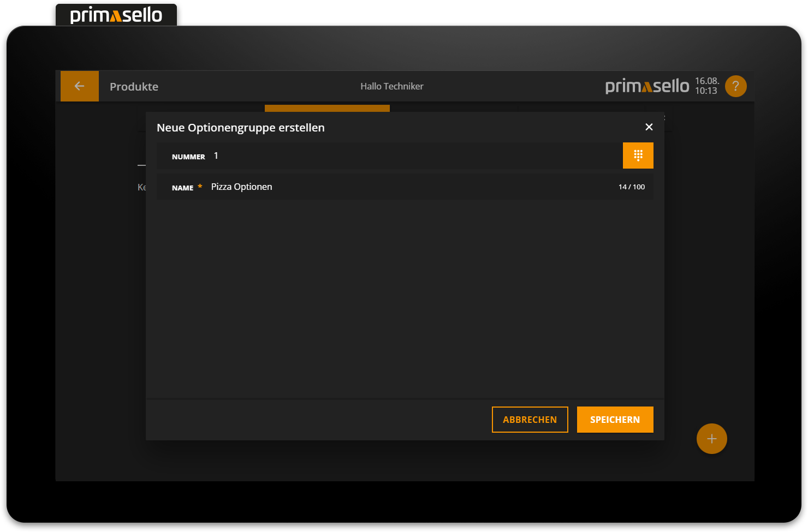Open help via the question mark icon
Image resolution: width=808 pixels, height=532 pixels.
(x=735, y=86)
